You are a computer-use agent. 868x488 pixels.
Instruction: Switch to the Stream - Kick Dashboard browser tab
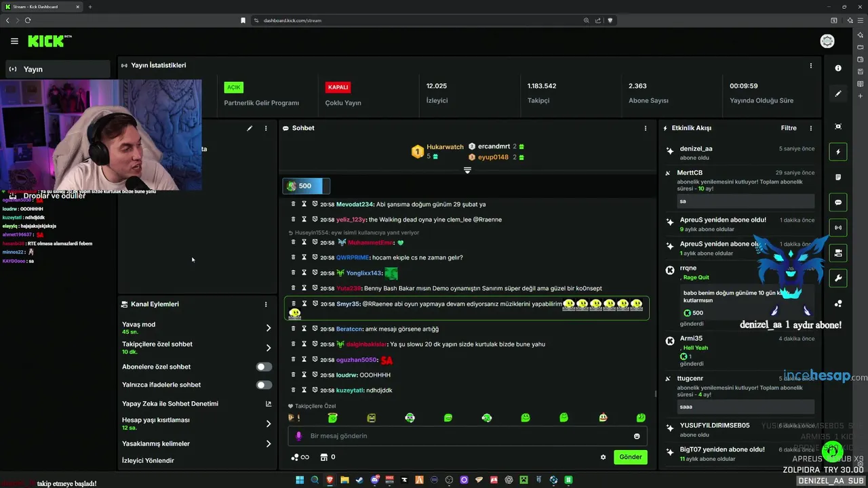(43, 7)
